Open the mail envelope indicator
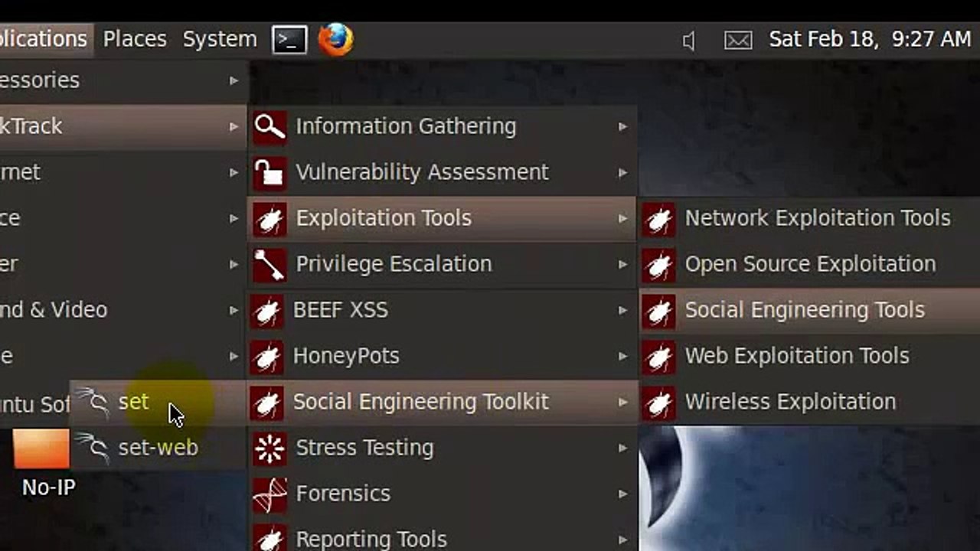The height and width of the screenshot is (551, 980). [x=738, y=41]
